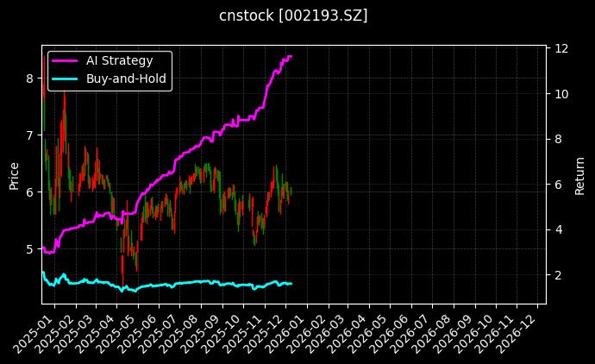Click the cyan Buy-and-Hold legend line swatch
595x364 pixels.
click(65, 78)
